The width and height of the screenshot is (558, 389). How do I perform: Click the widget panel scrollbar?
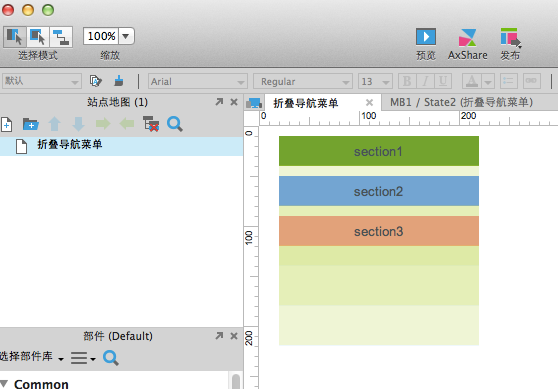coord(236,381)
